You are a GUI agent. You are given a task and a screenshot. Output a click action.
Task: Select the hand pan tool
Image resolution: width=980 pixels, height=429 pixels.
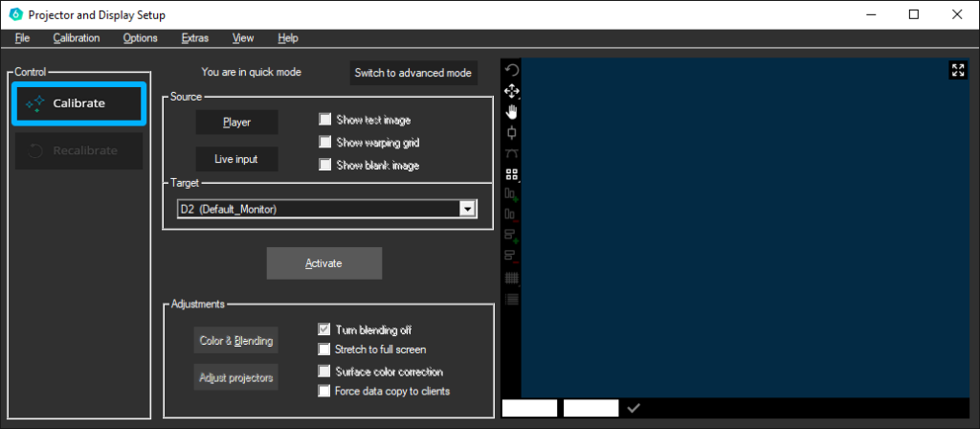tap(511, 111)
